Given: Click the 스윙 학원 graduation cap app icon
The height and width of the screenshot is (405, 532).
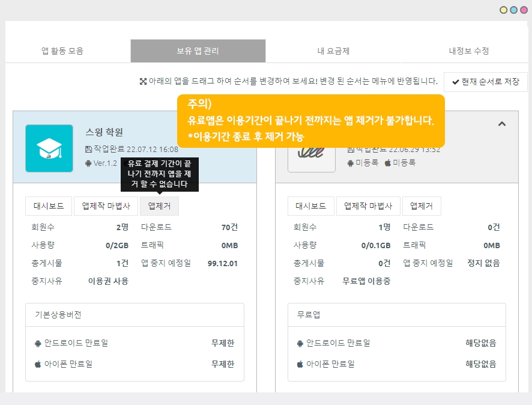Looking at the screenshot, I should pyautogui.click(x=49, y=148).
